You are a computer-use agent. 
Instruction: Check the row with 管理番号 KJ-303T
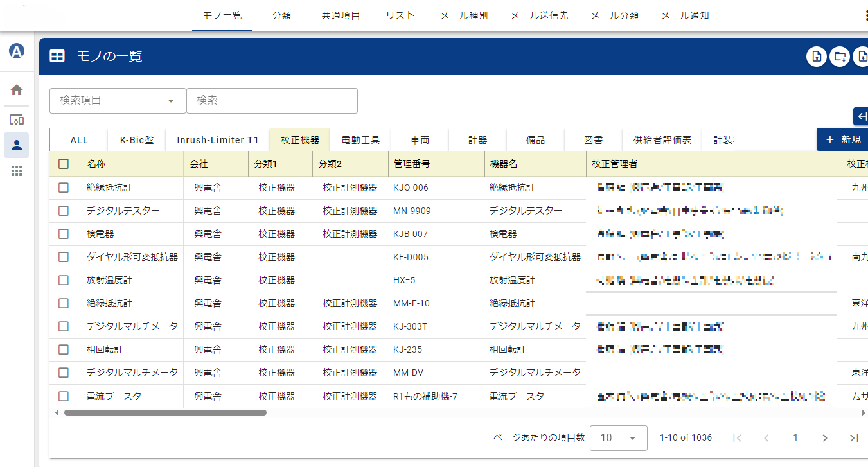pyautogui.click(x=64, y=326)
